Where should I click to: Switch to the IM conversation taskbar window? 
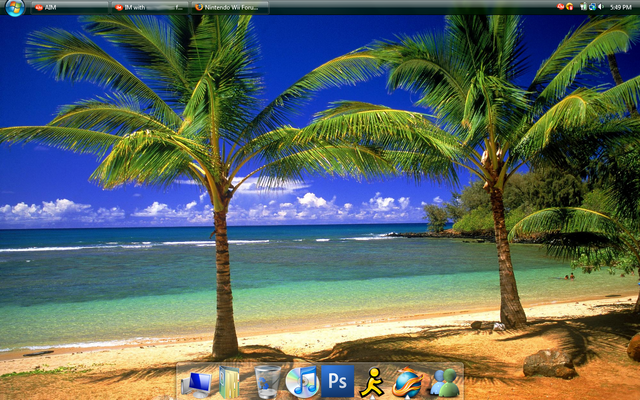click(x=150, y=7)
